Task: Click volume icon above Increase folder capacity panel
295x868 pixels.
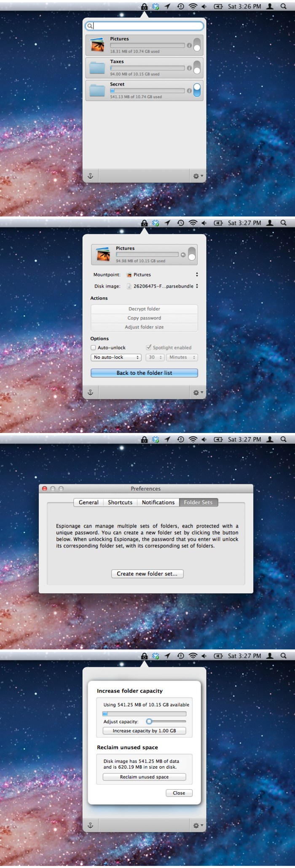Action: tap(204, 656)
